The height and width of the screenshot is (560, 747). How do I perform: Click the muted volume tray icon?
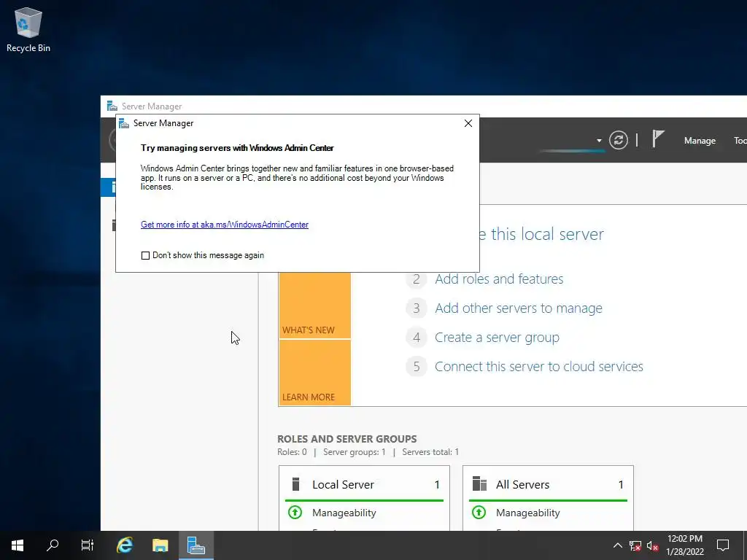click(x=653, y=545)
